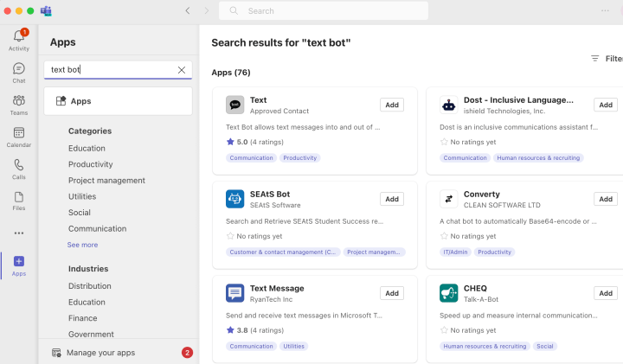This screenshot has height=364, width=623.
Task: Filter by Education category
Action: click(87, 148)
